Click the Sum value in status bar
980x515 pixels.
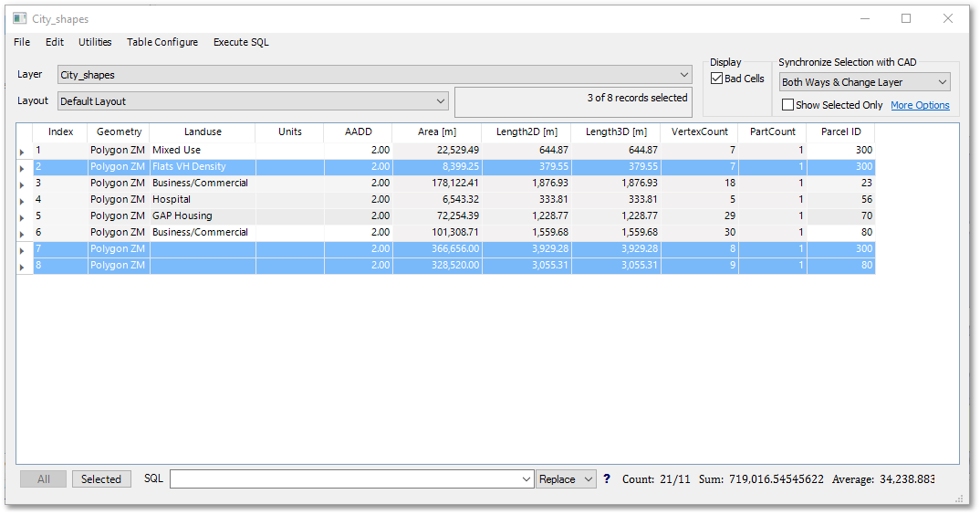tap(777, 479)
